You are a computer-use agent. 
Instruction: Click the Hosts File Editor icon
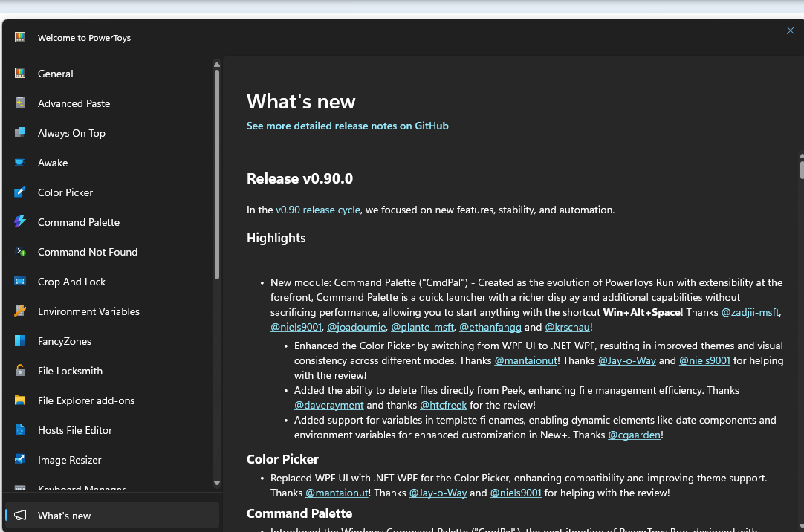[20, 430]
